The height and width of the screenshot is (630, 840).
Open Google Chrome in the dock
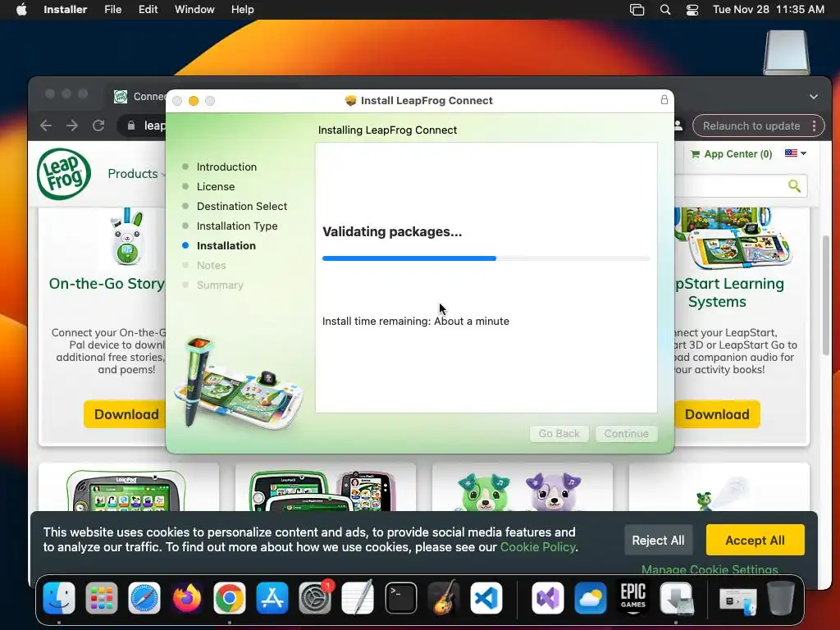click(x=230, y=598)
